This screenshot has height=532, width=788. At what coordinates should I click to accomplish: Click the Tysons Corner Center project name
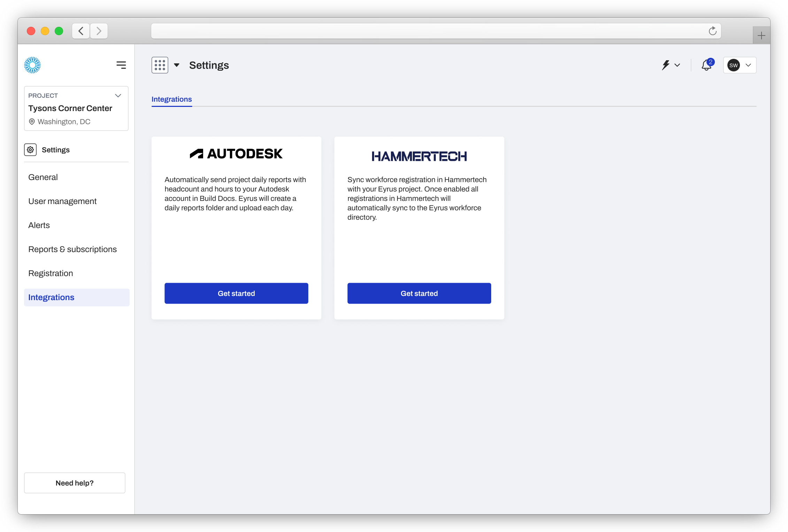(70, 108)
